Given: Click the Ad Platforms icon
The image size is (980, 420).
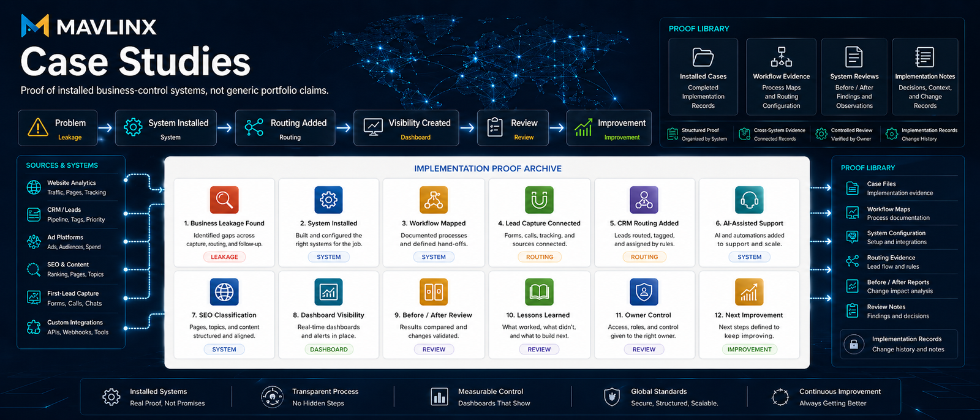Looking at the screenshot, I should 34,242.
